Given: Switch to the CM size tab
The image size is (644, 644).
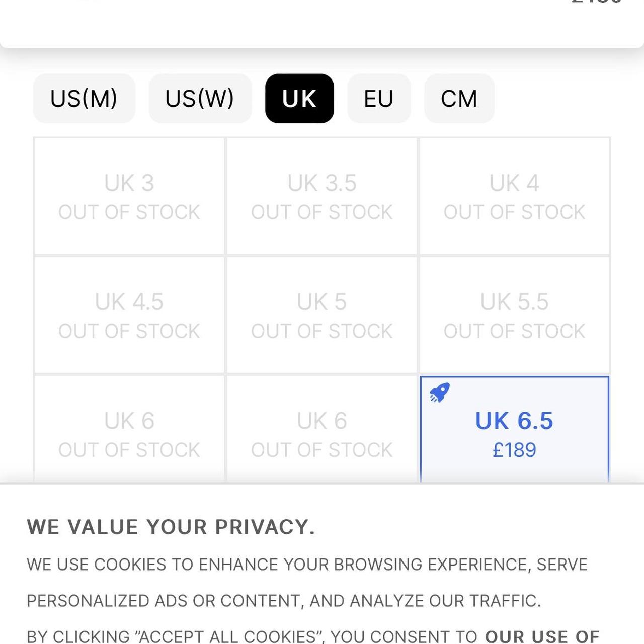Looking at the screenshot, I should coord(459,99).
